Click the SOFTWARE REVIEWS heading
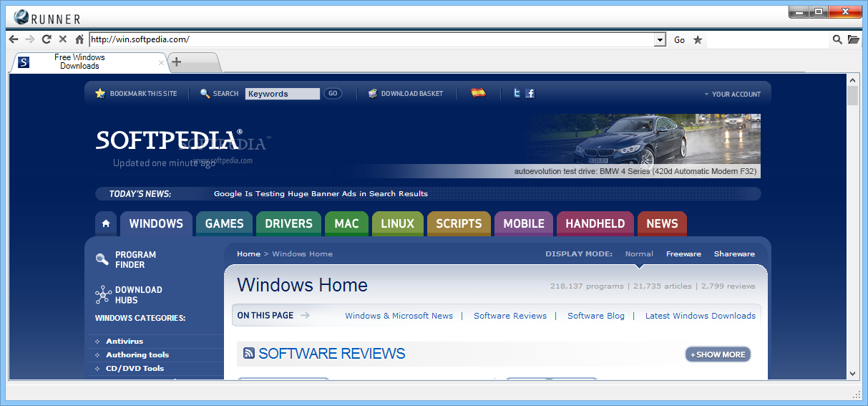 point(332,353)
